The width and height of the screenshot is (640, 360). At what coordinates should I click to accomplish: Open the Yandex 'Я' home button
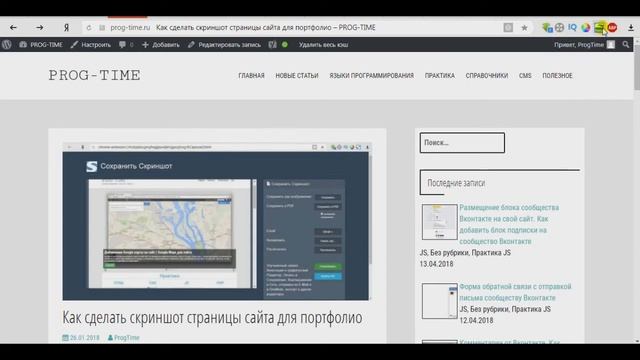click(x=67, y=28)
